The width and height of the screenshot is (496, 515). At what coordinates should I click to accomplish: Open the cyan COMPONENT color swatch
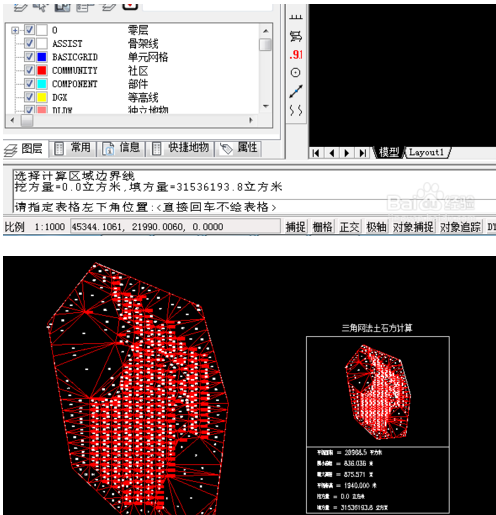(x=42, y=84)
